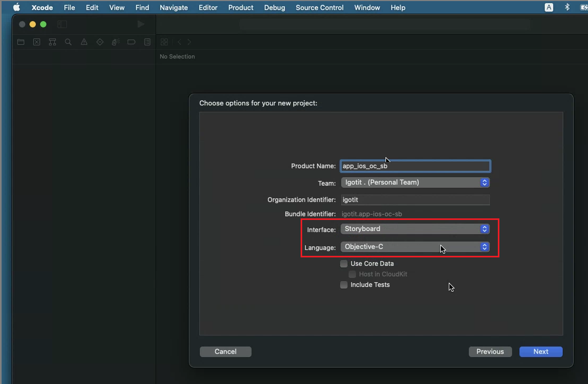Click the Product Name field
This screenshot has height=384, width=588.
coord(415,166)
